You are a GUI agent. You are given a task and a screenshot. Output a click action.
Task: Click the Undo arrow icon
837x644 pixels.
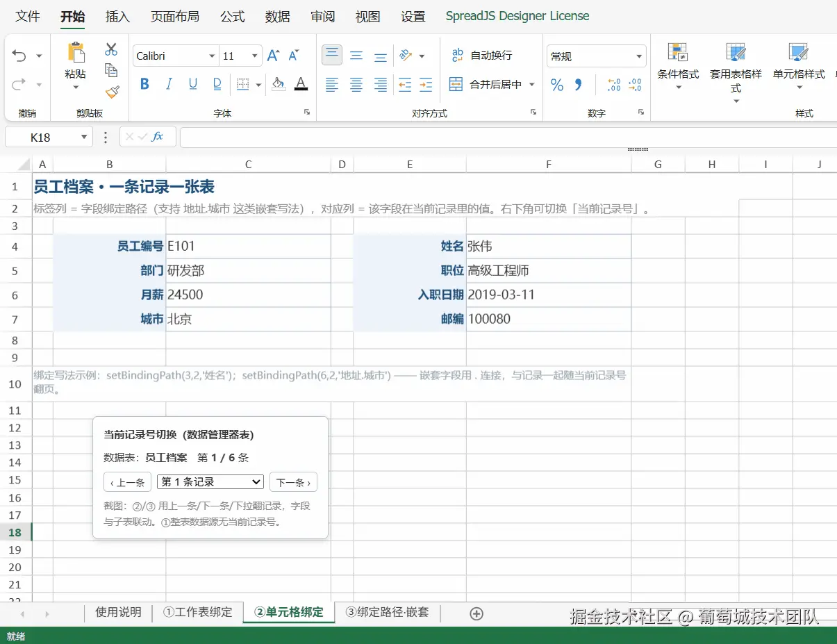(19, 56)
